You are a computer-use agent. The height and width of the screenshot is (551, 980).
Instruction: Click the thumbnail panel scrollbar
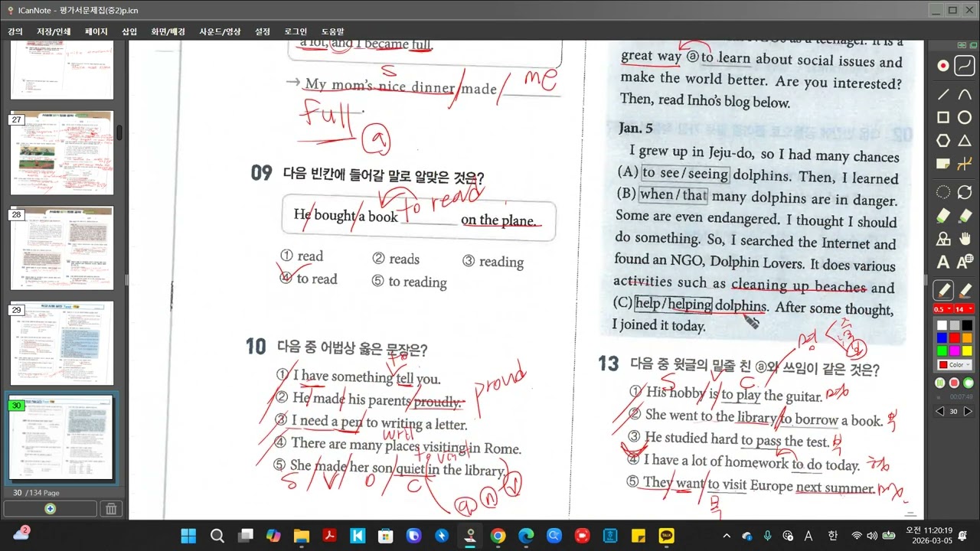119,133
